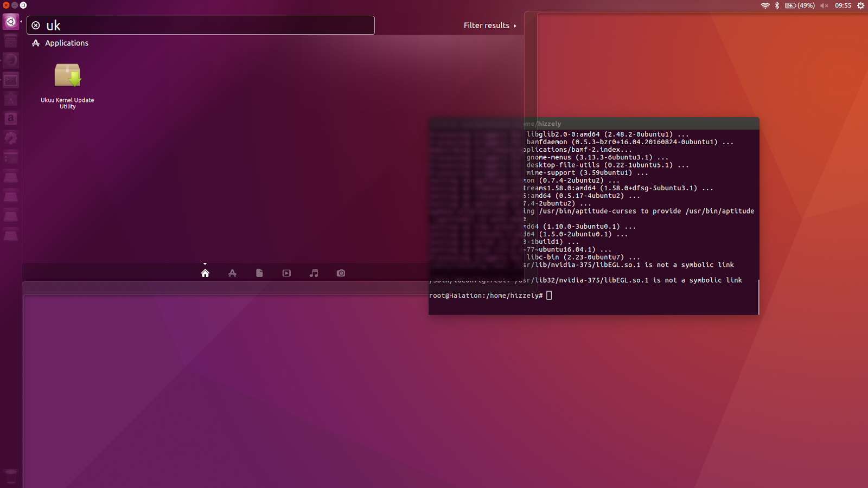Launch Ukuu Kernel Update Utility
The width and height of the screenshot is (868, 488).
(x=67, y=86)
